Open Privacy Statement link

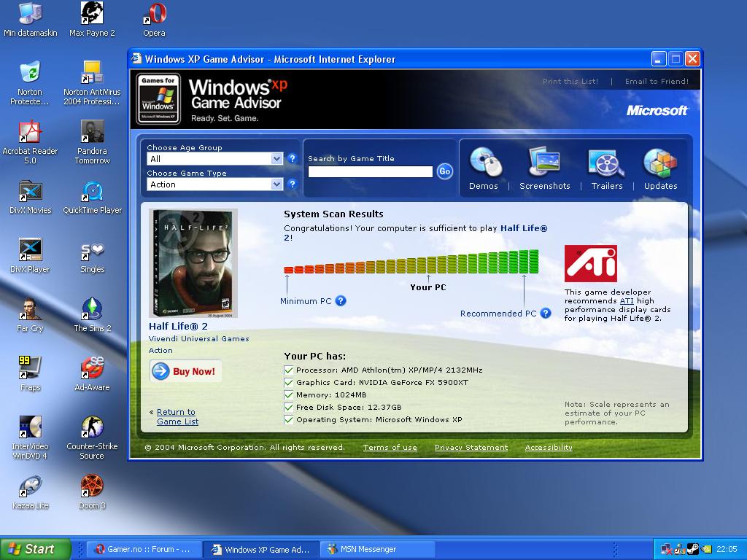471,447
